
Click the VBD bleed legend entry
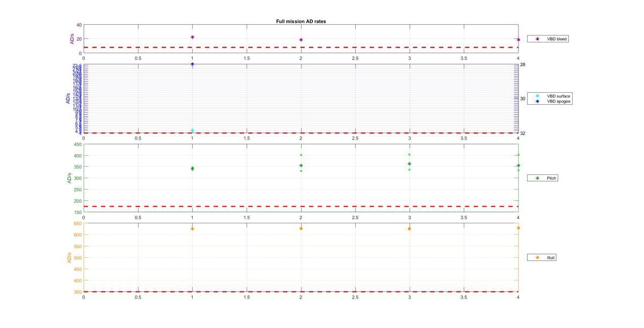tap(547, 39)
